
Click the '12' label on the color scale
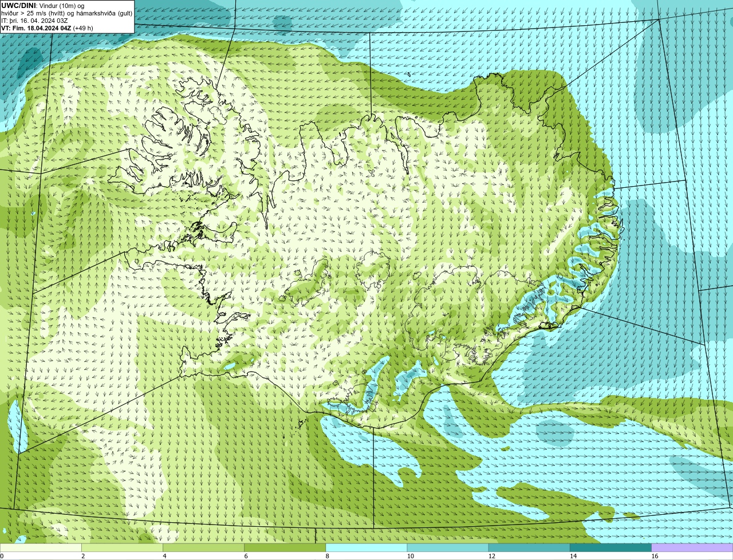coord(492,556)
